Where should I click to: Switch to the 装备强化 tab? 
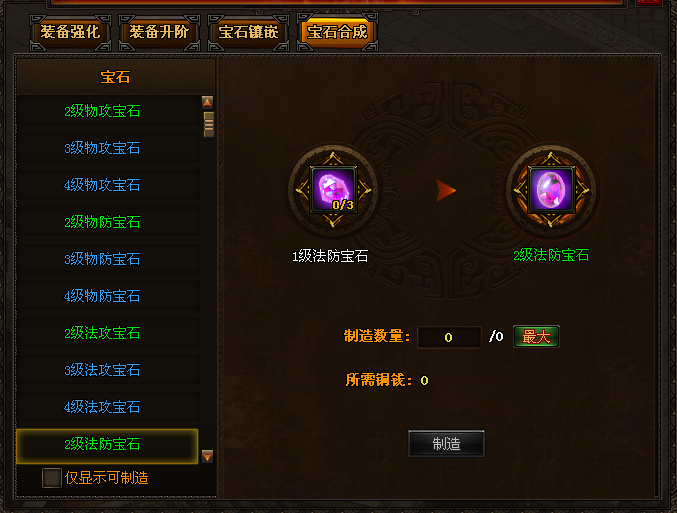[x=70, y=32]
